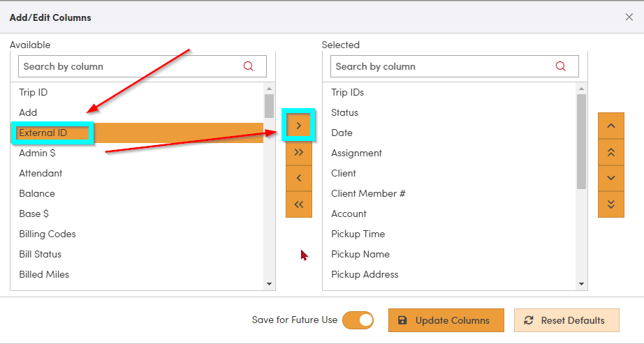Move column up with single up chevron
The height and width of the screenshot is (344, 644).
point(610,126)
